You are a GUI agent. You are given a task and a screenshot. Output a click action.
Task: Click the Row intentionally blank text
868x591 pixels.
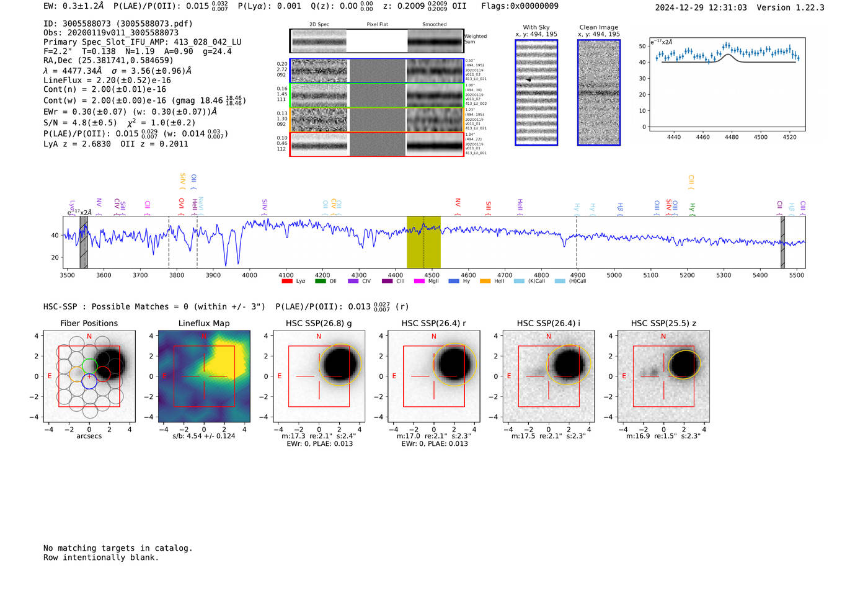[101, 558]
